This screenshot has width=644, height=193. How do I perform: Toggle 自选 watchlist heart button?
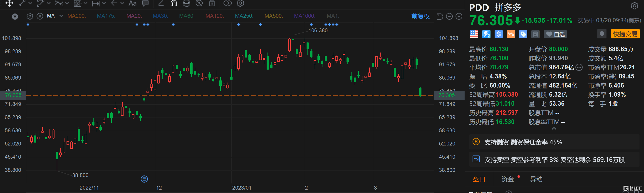[555, 34]
